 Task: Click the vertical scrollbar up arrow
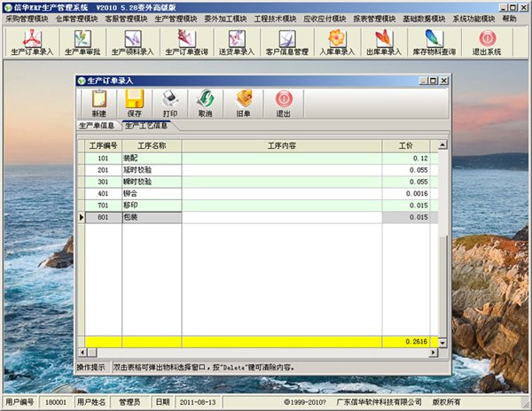click(442, 145)
